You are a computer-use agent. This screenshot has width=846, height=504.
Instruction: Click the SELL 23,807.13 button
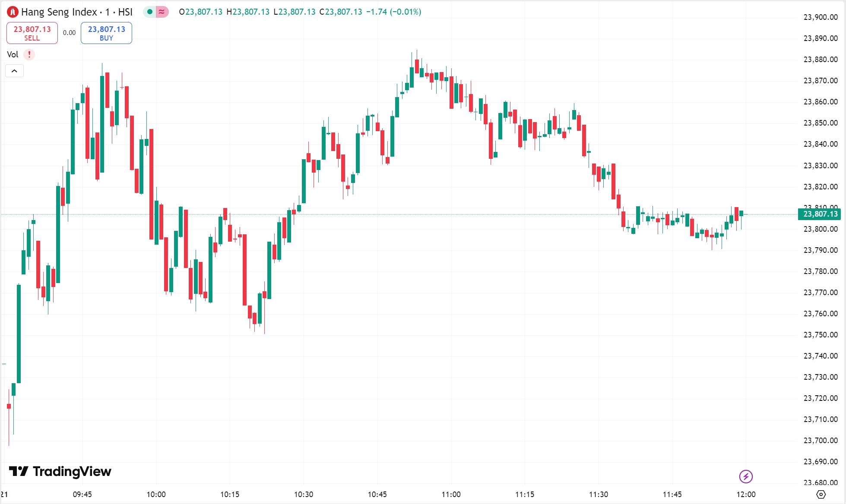(32, 32)
